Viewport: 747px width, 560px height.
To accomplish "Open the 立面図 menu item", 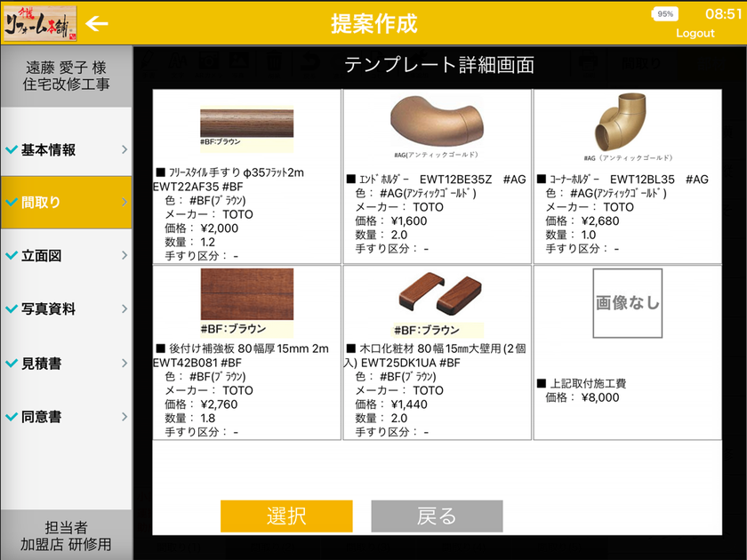I will 66,255.
